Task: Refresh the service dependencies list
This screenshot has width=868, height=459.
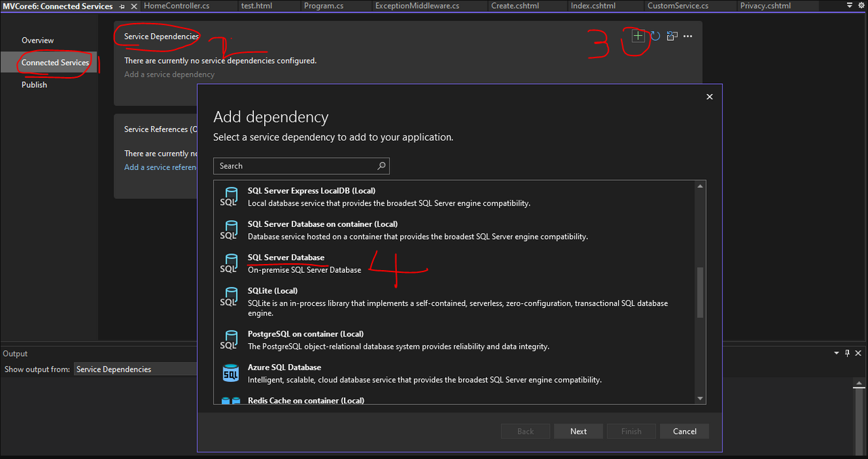Action: [655, 36]
